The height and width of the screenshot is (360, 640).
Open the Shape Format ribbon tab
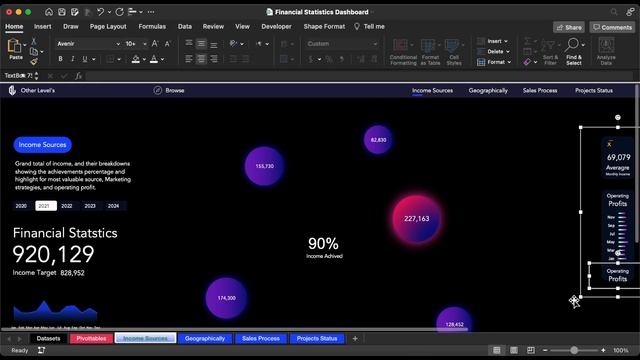[324, 27]
